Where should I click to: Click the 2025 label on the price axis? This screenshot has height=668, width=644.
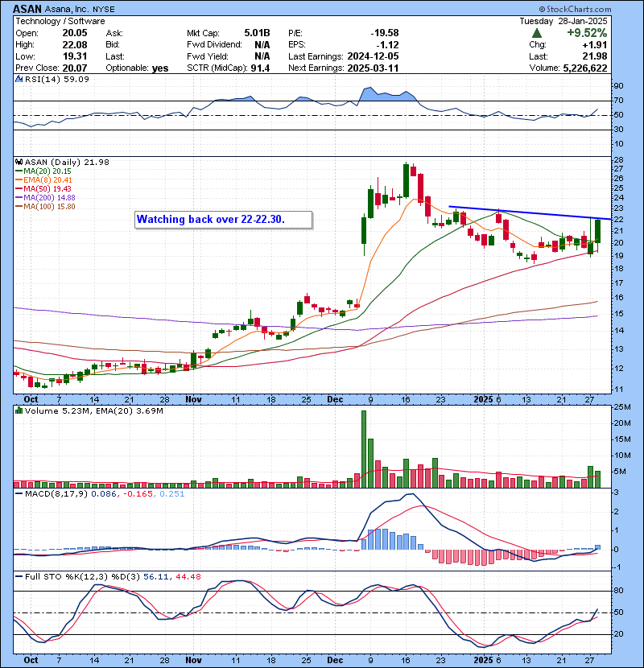pyautogui.click(x=483, y=399)
